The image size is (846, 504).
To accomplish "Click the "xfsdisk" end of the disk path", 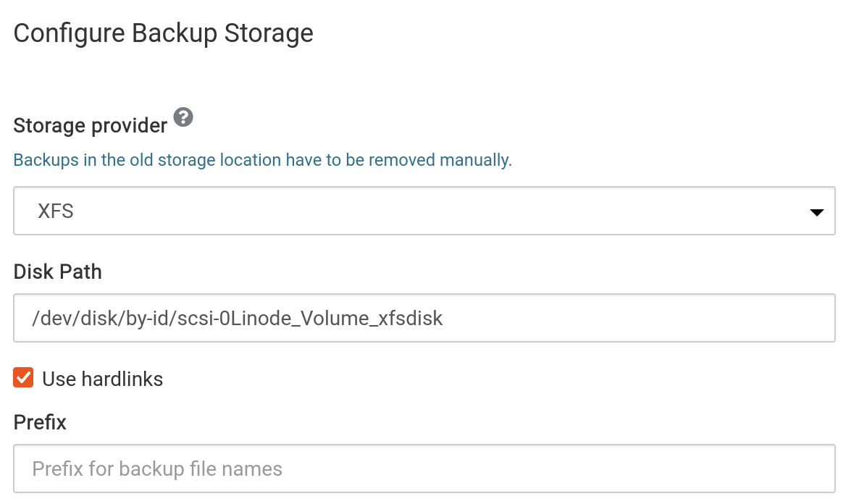I will (x=410, y=318).
